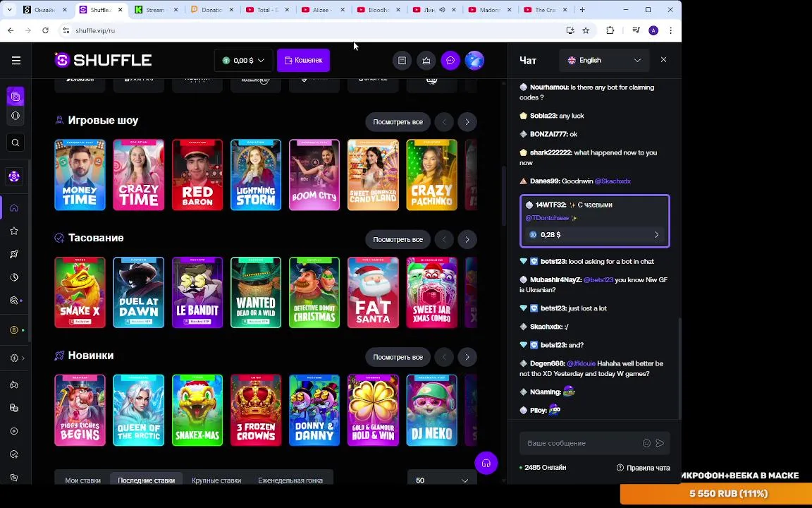Reload the page in Chrome
This screenshot has width=812, height=508.
46,30
